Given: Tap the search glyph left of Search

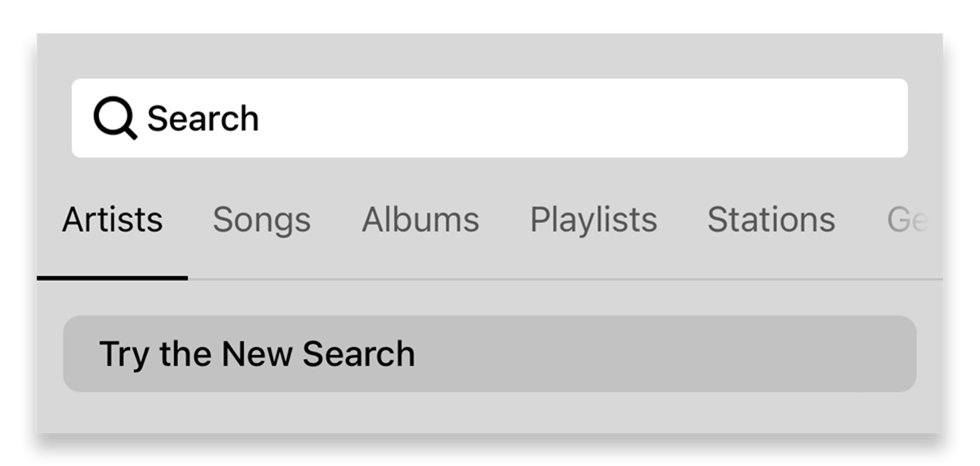Looking at the screenshot, I should click(x=115, y=118).
